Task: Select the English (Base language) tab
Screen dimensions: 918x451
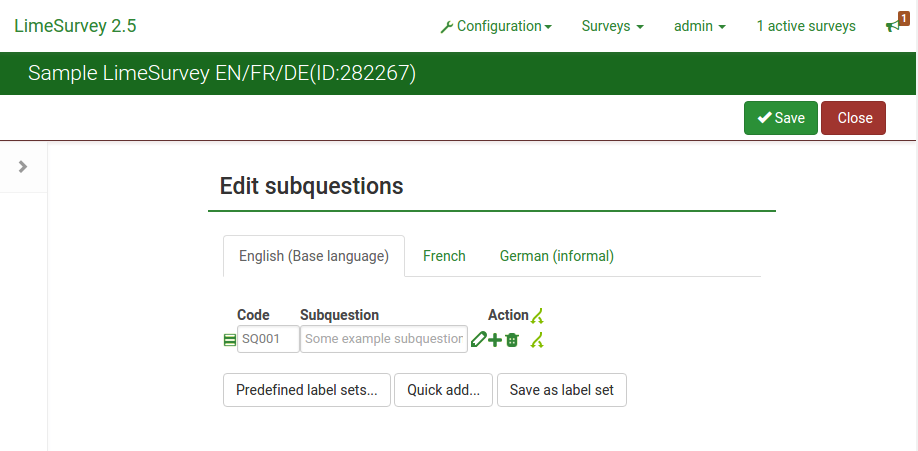Action: pyautogui.click(x=314, y=256)
